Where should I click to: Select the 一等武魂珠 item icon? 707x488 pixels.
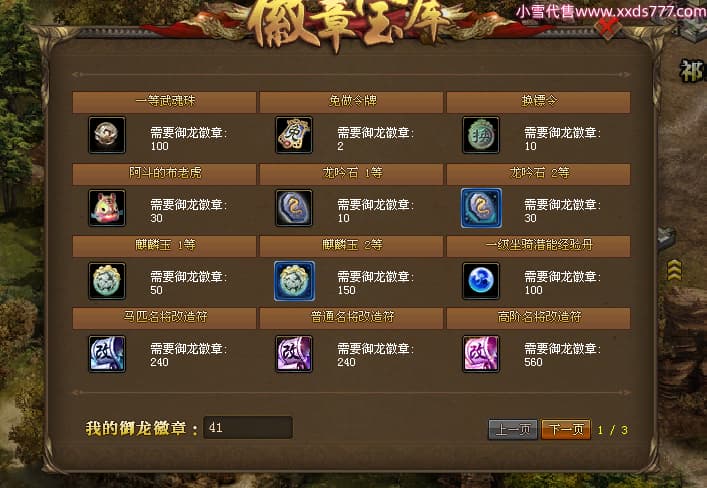pos(107,135)
